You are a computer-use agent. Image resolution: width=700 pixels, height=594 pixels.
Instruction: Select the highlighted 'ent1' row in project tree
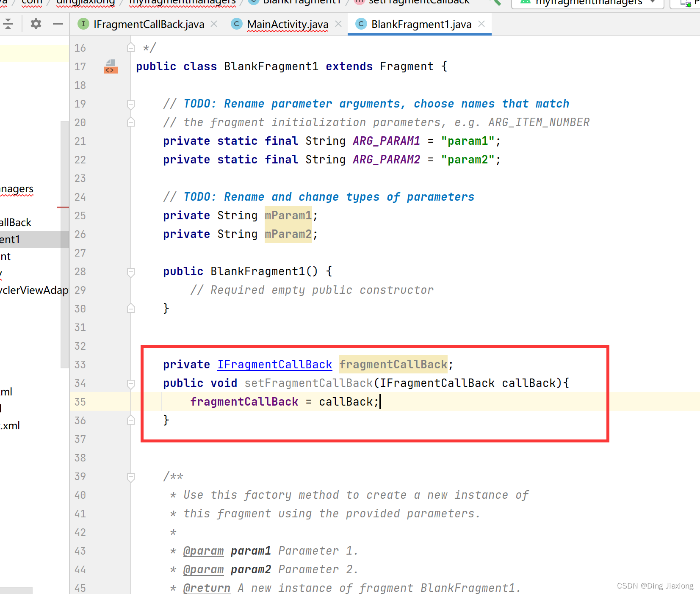point(34,239)
